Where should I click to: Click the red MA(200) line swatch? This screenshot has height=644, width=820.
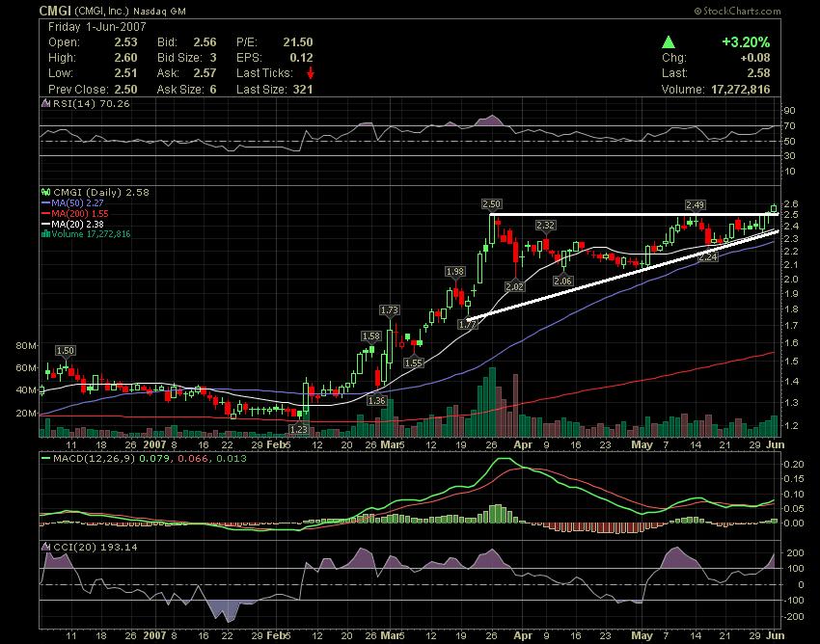46,214
